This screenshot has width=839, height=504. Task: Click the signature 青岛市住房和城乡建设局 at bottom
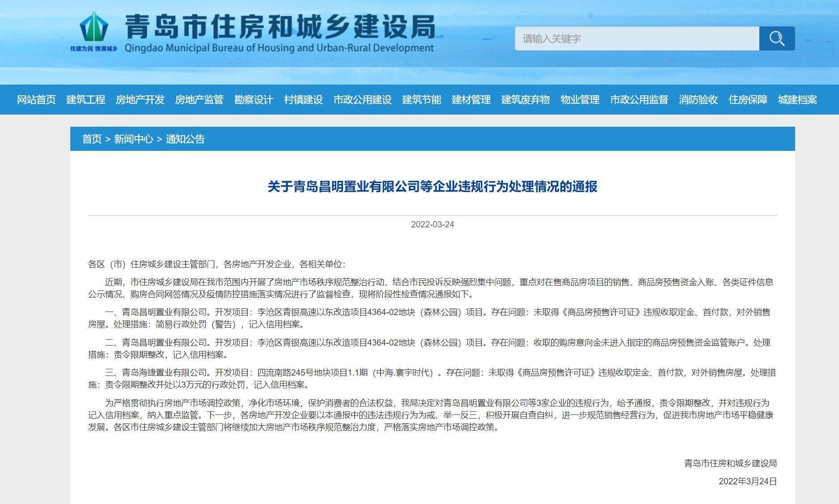(731, 463)
